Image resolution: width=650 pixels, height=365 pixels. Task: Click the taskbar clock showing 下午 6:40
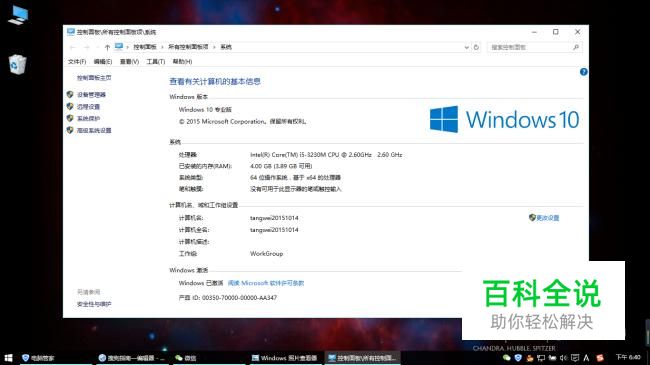click(x=628, y=357)
